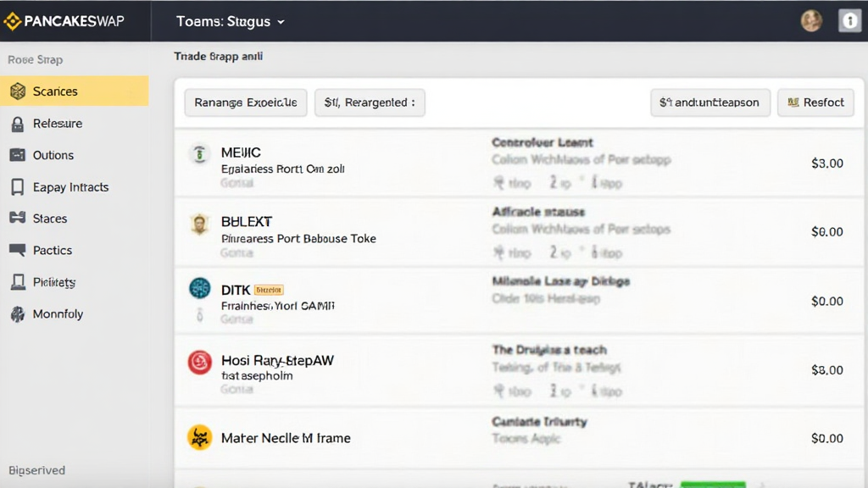Click the $ andiuntteapson button
868x488 pixels.
(x=710, y=103)
